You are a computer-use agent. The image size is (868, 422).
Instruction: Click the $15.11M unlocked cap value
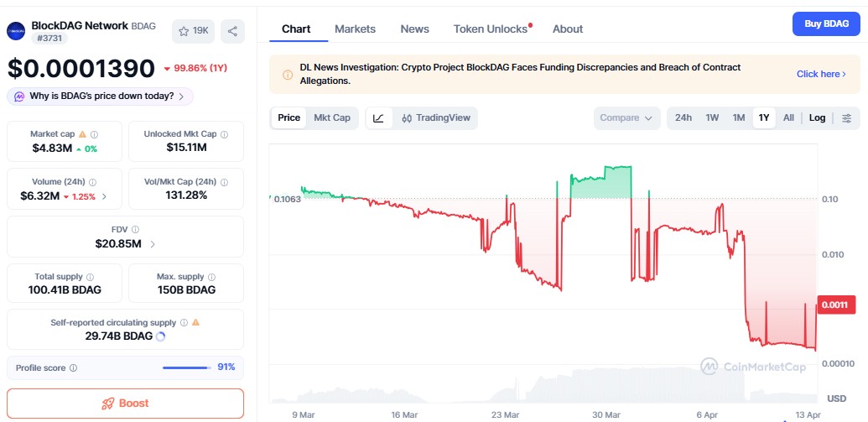pyautogui.click(x=186, y=148)
